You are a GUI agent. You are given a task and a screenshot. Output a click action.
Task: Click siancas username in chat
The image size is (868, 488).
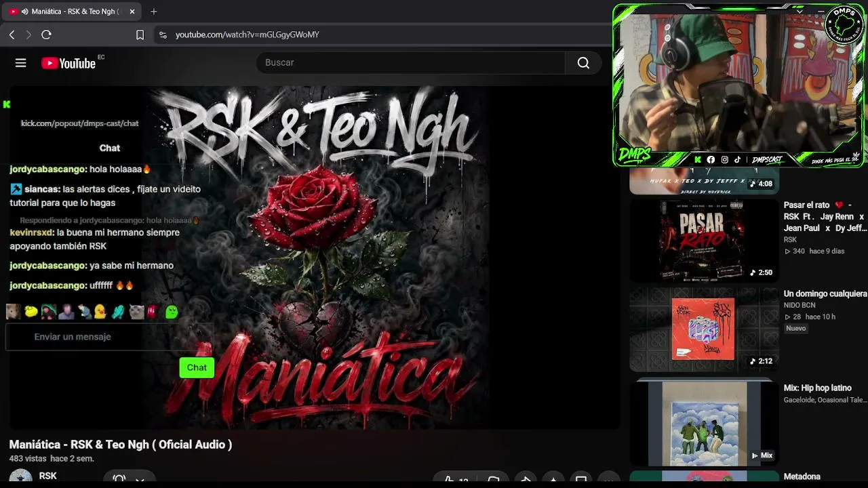click(x=42, y=189)
